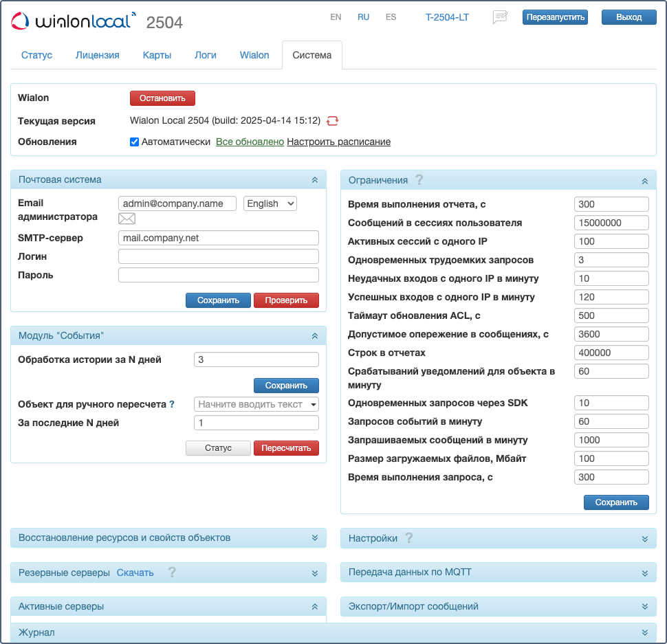Switch interface language to ES
The image size is (667, 644).
point(391,17)
